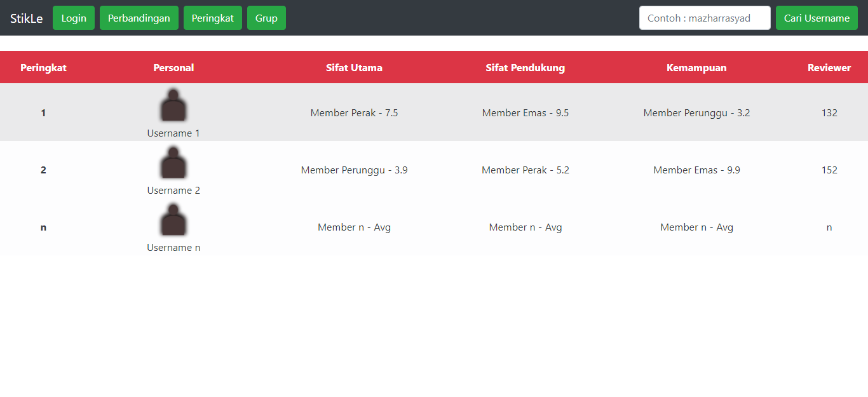This screenshot has width=868, height=397.
Task: Open the Login page
Action: coord(74,18)
